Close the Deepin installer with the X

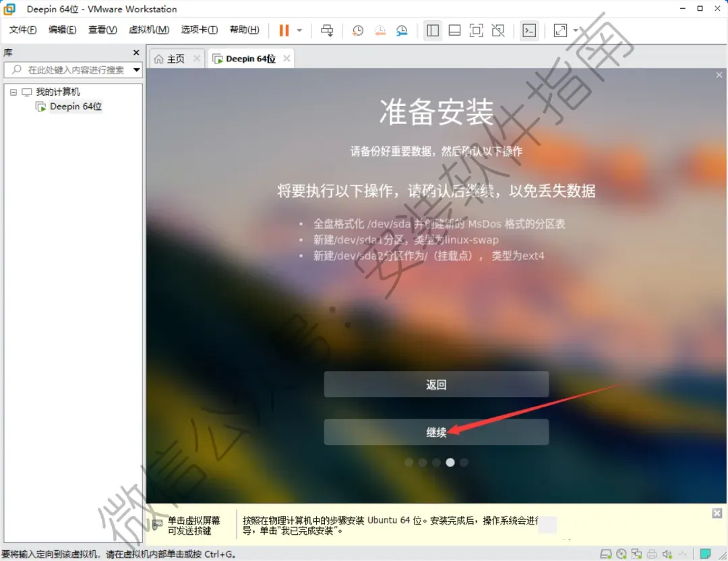click(719, 75)
